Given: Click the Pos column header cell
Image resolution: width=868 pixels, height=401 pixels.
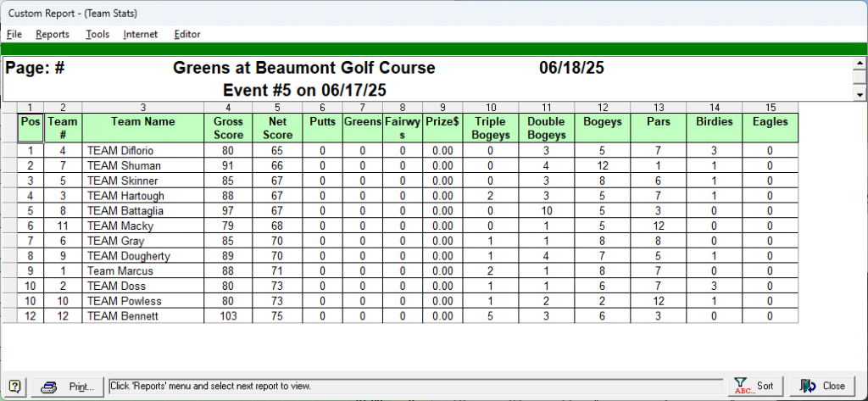Looking at the screenshot, I should (30, 122).
